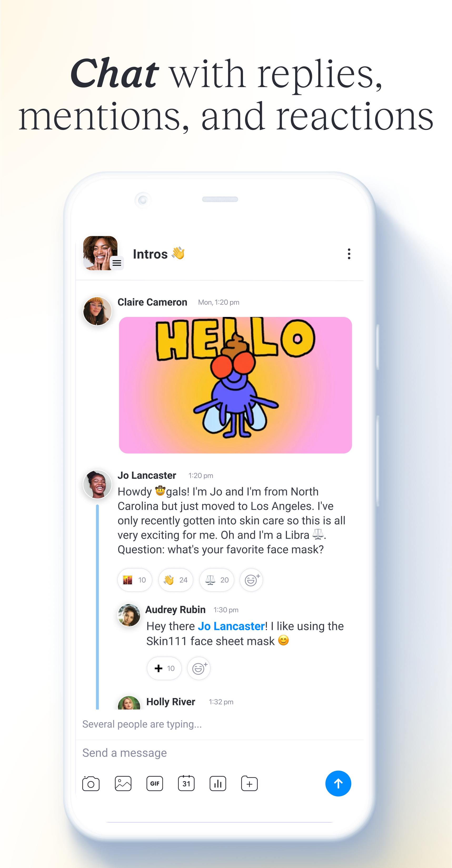Image resolution: width=452 pixels, height=868 pixels.
Task: Open the three-dot menu next to Intros
Action: point(349,254)
